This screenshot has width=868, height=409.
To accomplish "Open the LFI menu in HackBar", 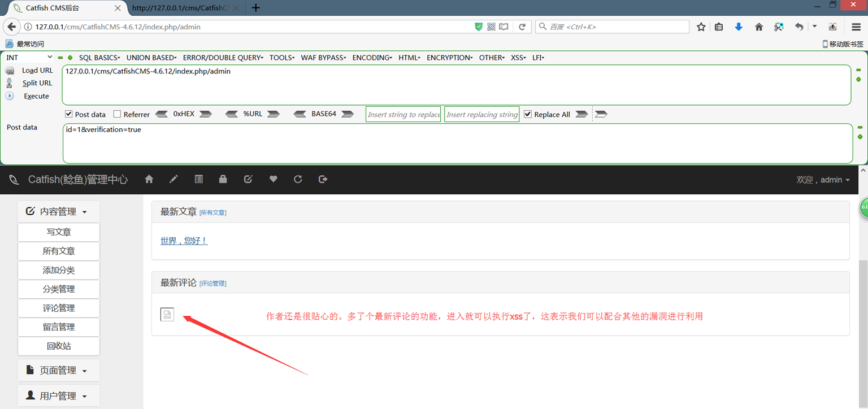I will click(538, 58).
